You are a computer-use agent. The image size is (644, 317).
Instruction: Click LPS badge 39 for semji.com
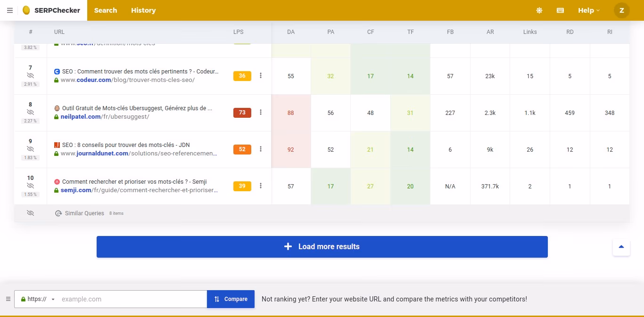coord(242,186)
